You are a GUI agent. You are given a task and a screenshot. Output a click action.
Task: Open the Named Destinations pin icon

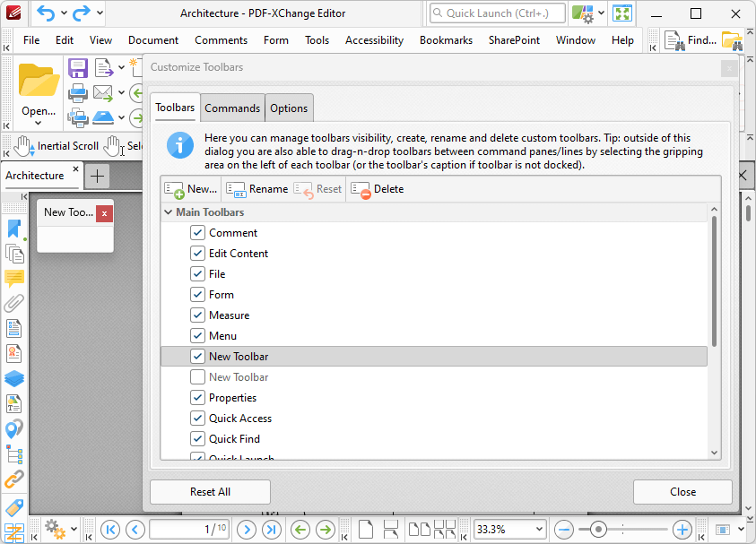coord(14,429)
